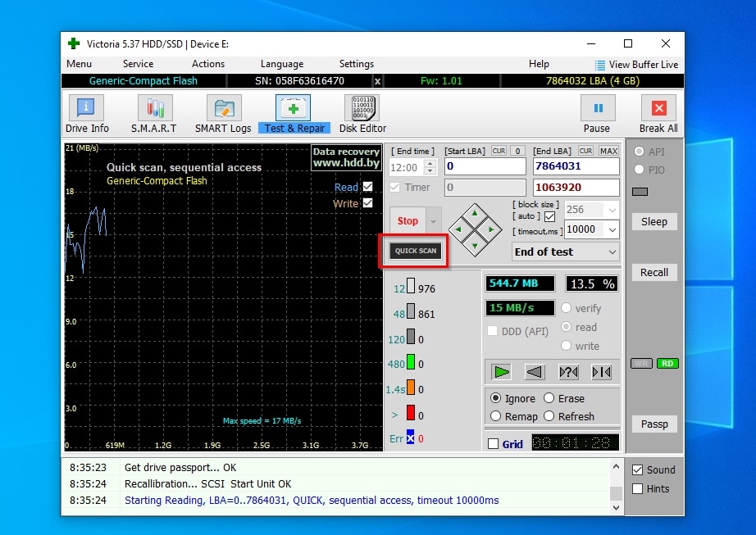This screenshot has width=756, height=535.
Task: Click the End time spinner arrows
Action: (430, 168)
